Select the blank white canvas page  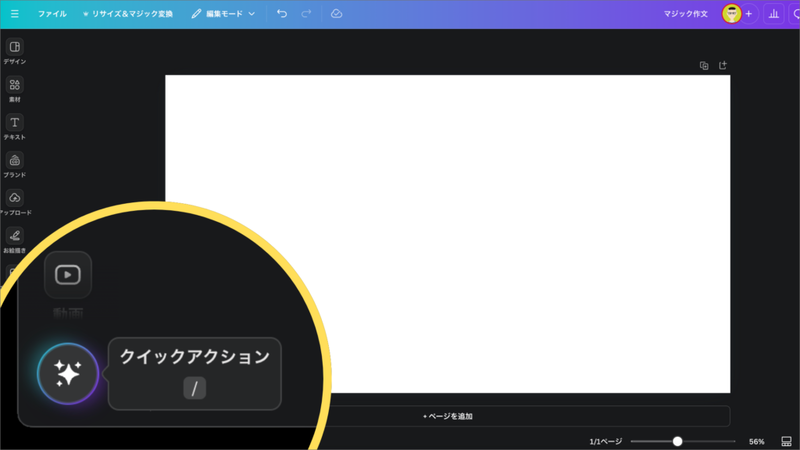pos(447,234)
